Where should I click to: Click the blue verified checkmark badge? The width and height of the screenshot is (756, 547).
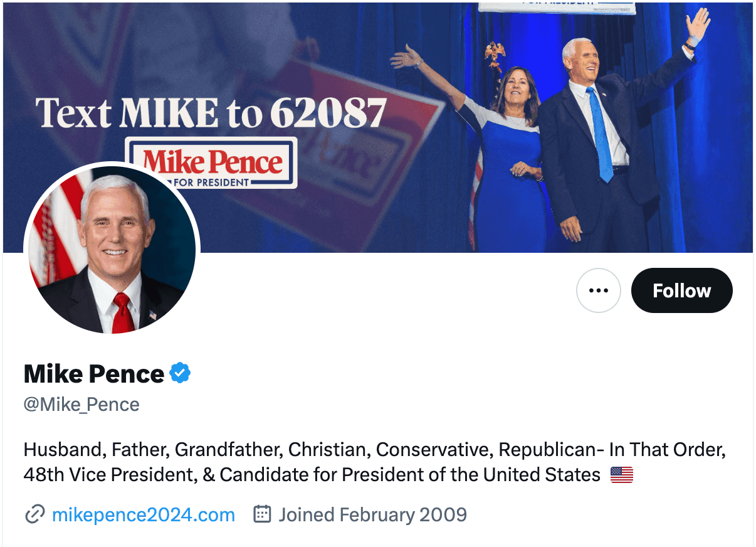click(x=181, y=374)
